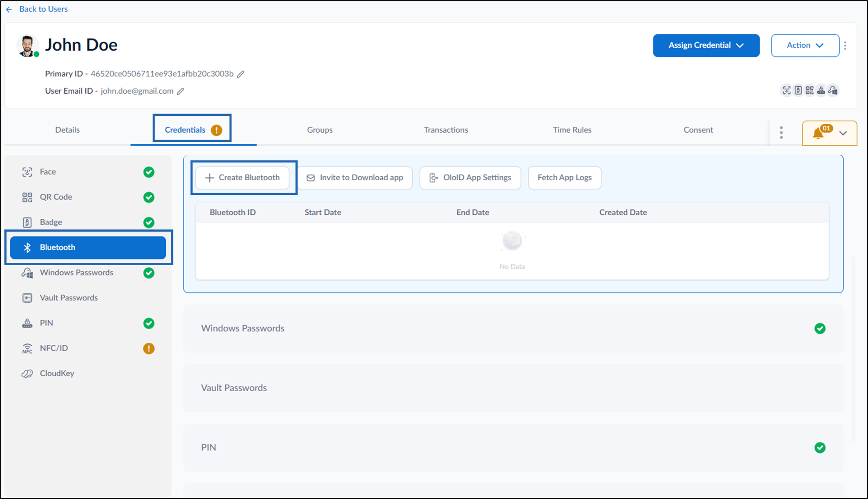This screenshot has height=499, width=868.
Task: Select CloudKey in credentials sidebar
Action: [88, 373]
